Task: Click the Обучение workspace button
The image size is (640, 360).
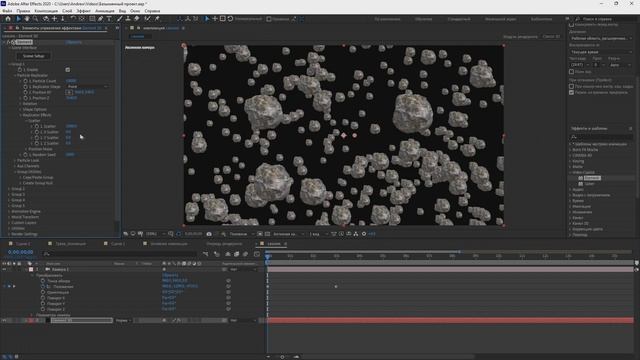Action: coord(423,19)
